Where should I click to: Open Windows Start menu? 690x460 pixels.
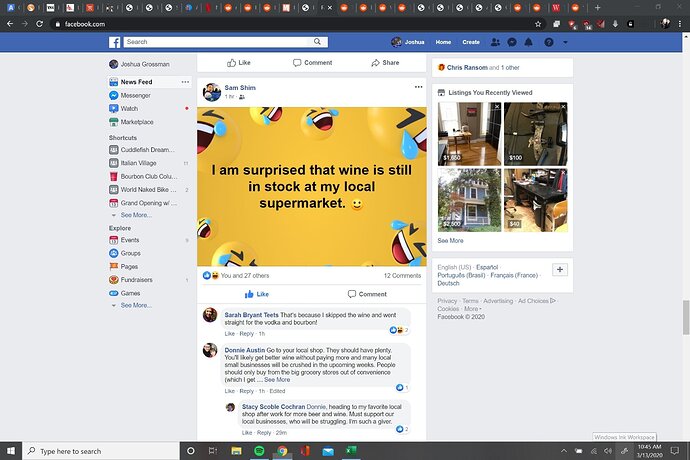click(x=11, y=451)
